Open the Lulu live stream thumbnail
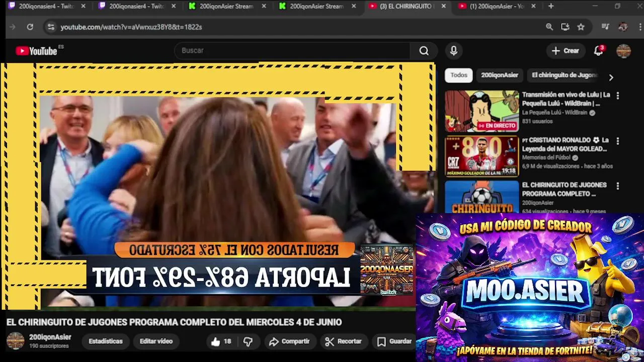The image size is (644, 362). click(481, 111)
